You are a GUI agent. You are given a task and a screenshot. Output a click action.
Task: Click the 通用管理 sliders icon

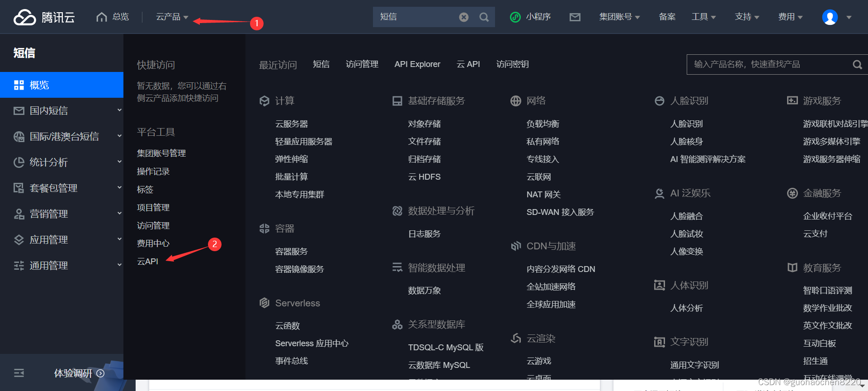[x=19, y=266]
